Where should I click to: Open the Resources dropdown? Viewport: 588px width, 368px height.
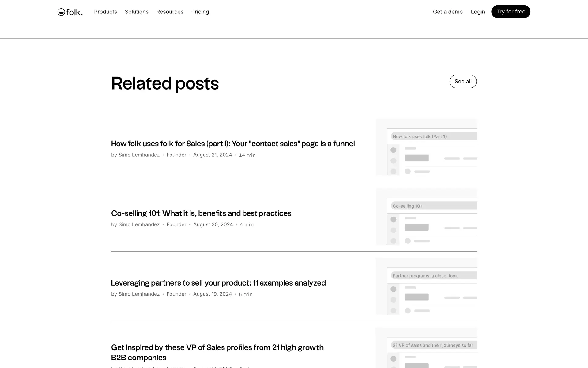(170, 12)
